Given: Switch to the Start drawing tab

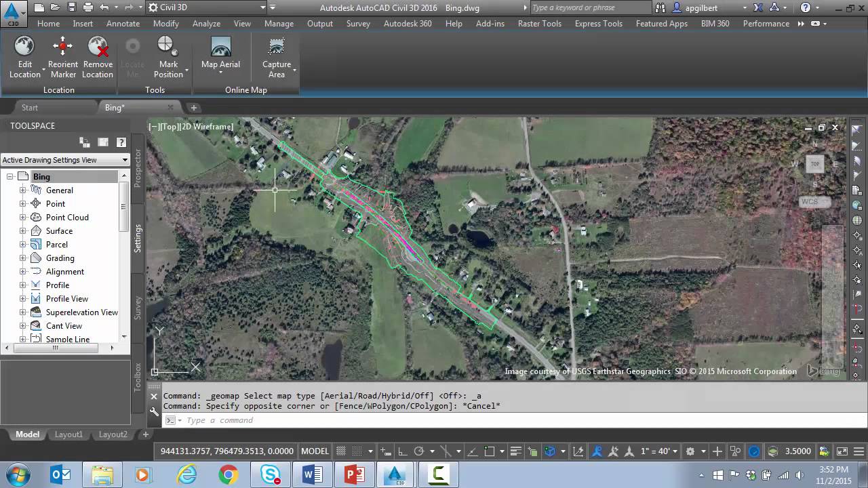Looking at the screenshot, I should 30,107.
